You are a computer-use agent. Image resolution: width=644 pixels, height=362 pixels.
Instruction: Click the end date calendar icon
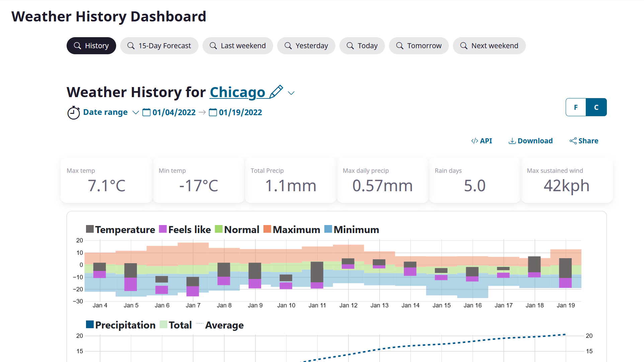point(213,113)
